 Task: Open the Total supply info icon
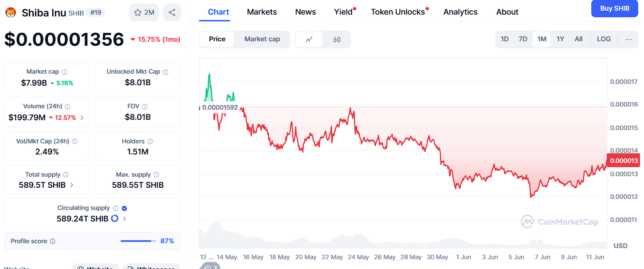click(66, 174)
